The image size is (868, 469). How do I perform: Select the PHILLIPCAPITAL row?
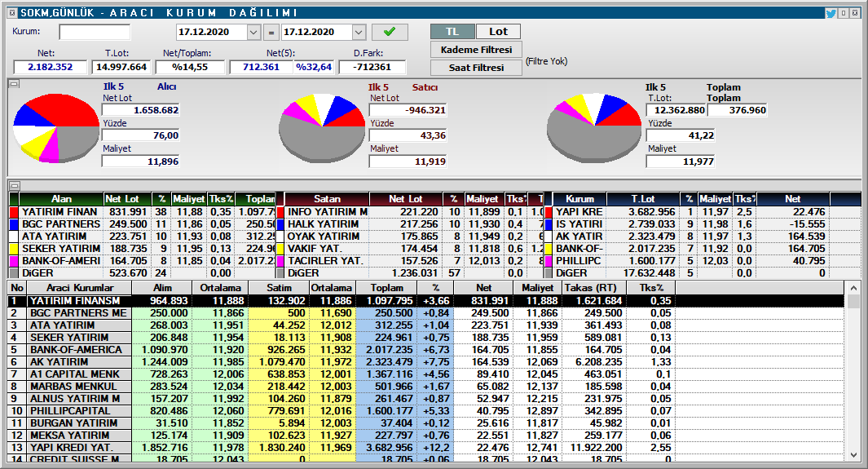coord(426,410)
